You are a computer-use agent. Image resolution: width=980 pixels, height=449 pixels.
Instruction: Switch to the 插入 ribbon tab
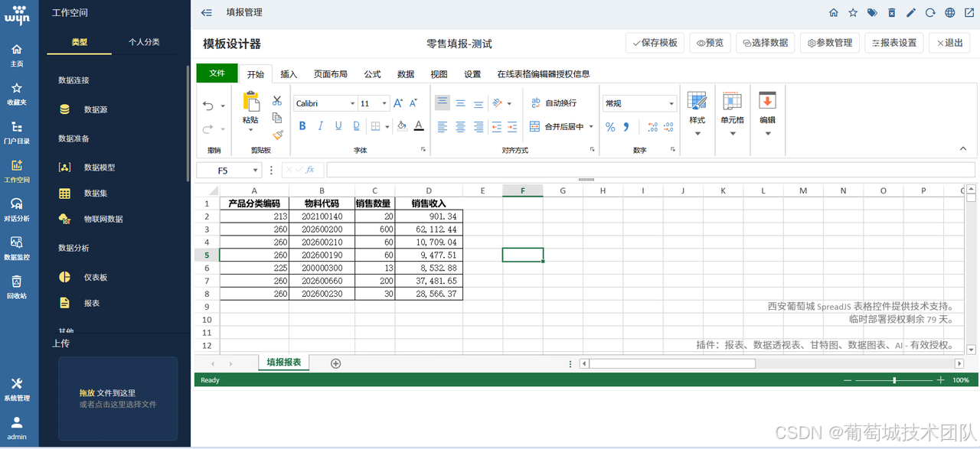point(289,74)
